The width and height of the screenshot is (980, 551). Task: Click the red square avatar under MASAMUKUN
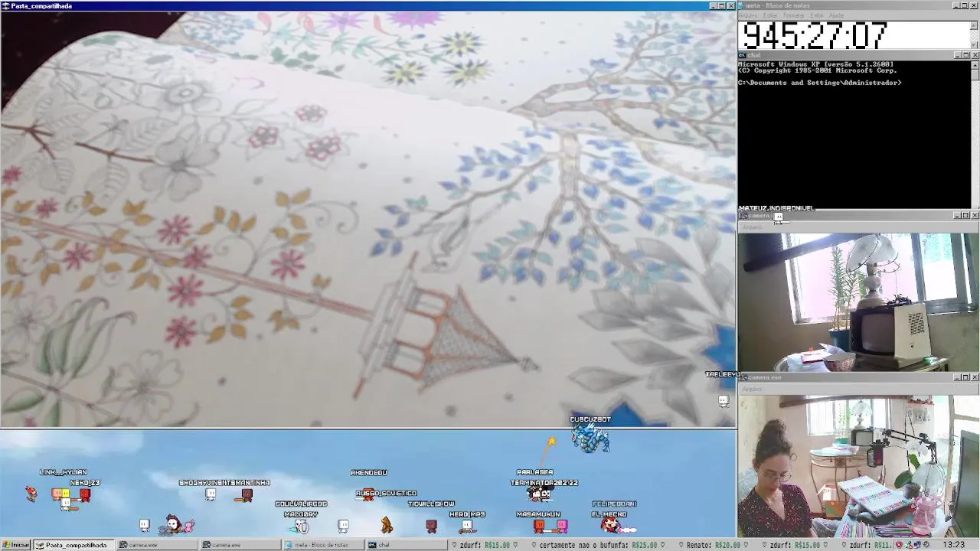click(x=539, y=526)
